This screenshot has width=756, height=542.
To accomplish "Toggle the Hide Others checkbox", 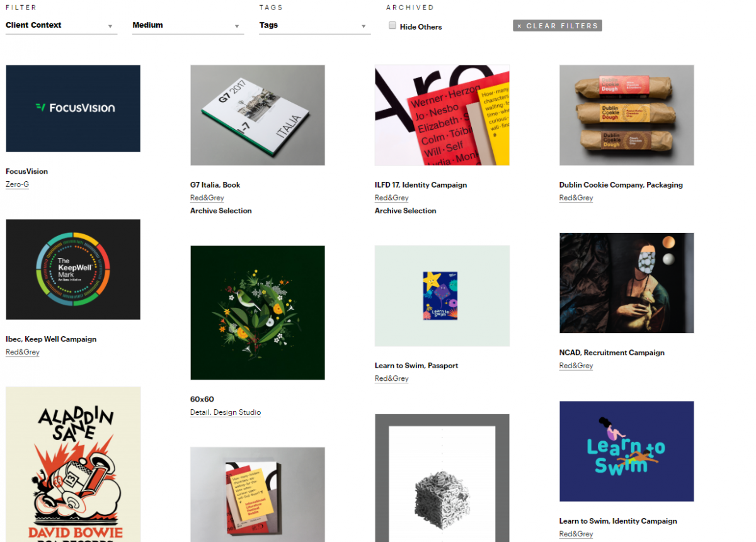I will click(392, 26).
